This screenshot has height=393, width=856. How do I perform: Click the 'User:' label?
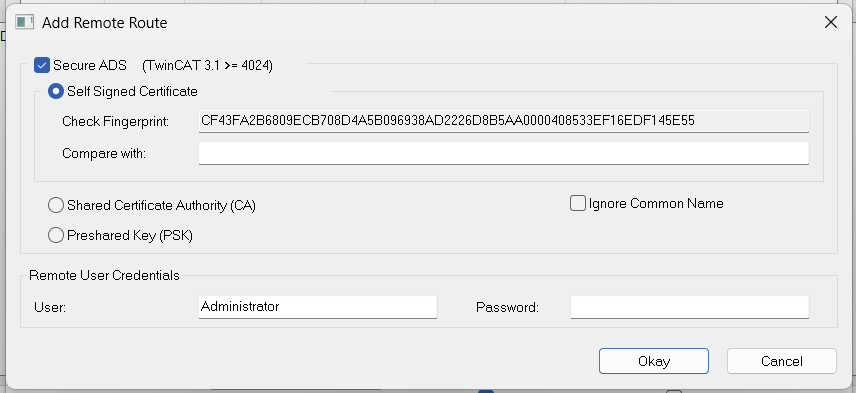coord(50,307)
